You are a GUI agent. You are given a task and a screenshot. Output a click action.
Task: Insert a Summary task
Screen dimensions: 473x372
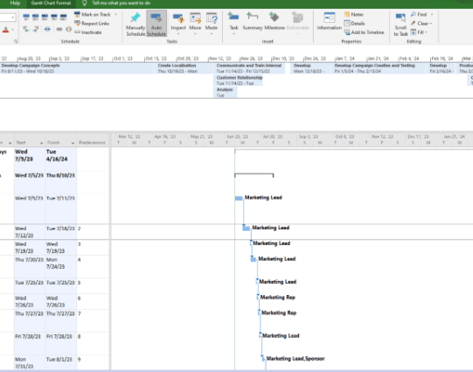[252, 22]
